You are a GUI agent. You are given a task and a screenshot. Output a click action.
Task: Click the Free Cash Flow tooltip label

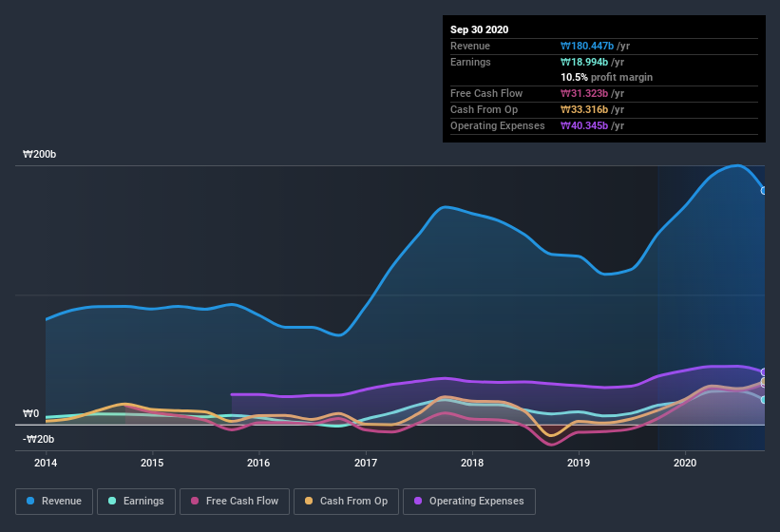[x=486, y=93]
